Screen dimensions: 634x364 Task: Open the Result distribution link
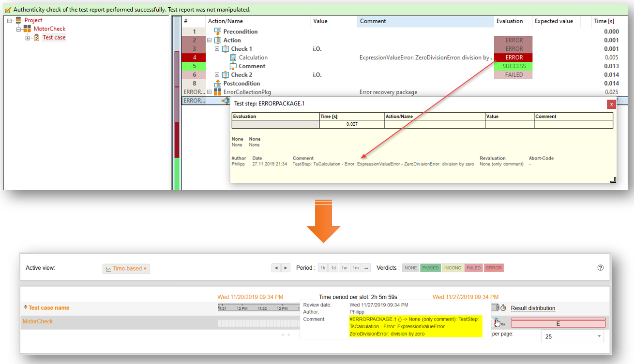pos(533,308)
